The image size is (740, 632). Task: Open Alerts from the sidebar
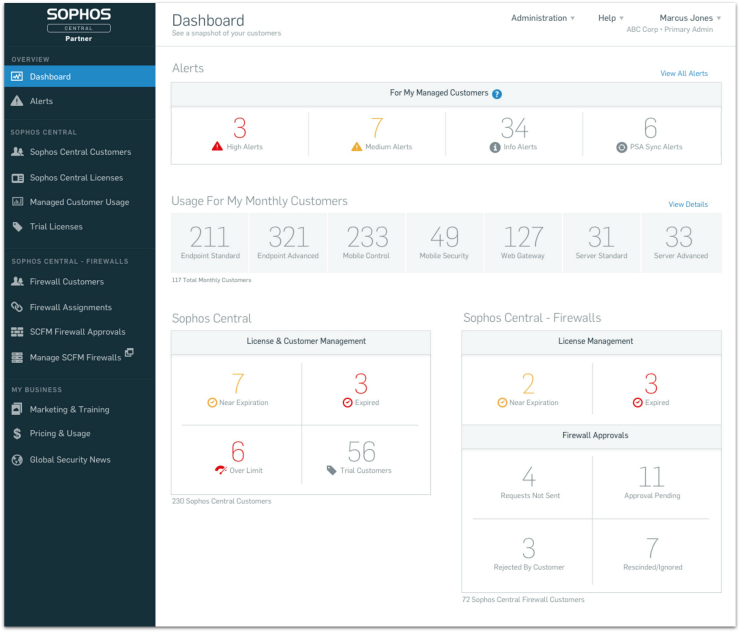coord(80,101)
